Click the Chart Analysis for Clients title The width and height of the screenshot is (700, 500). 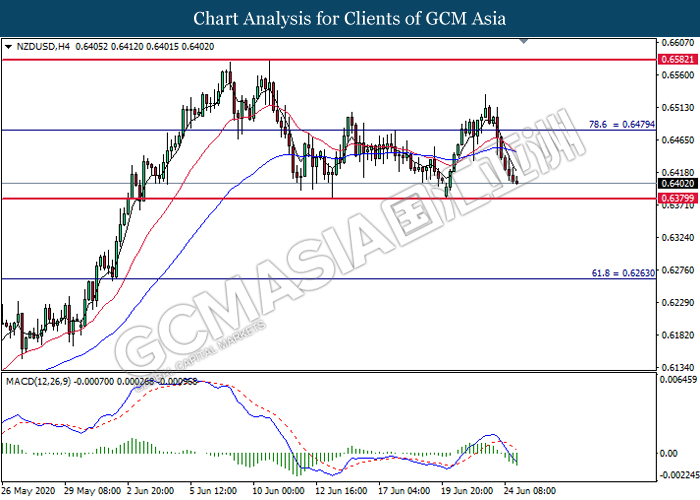(350, 19)
